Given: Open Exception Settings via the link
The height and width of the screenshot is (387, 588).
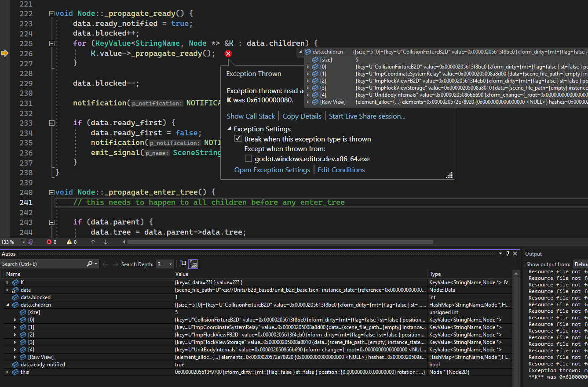Looking at the screenshot, I should 272,170.
